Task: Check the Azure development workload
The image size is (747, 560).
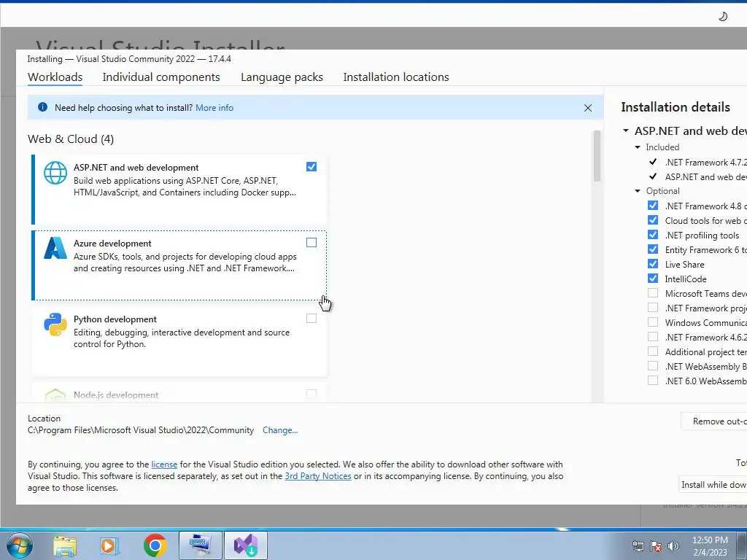Action: 311,242
